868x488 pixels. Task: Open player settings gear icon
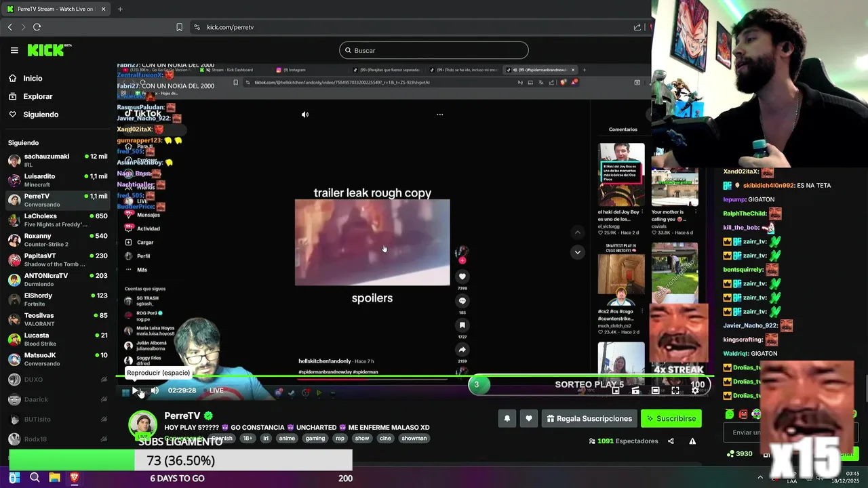tap(695, 390)
